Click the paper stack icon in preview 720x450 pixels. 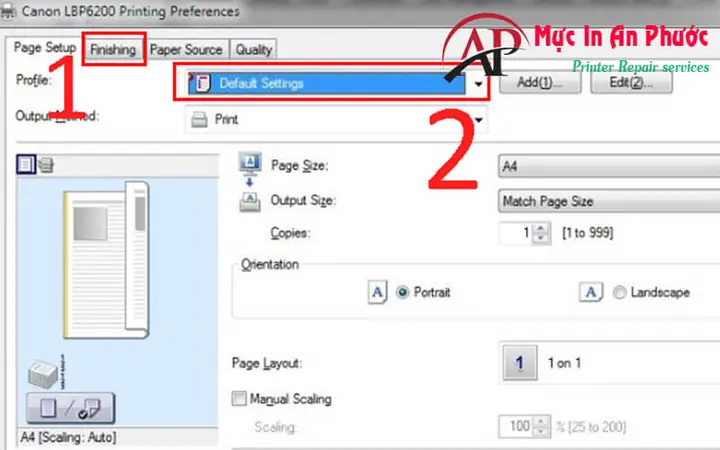pos(43,373)
